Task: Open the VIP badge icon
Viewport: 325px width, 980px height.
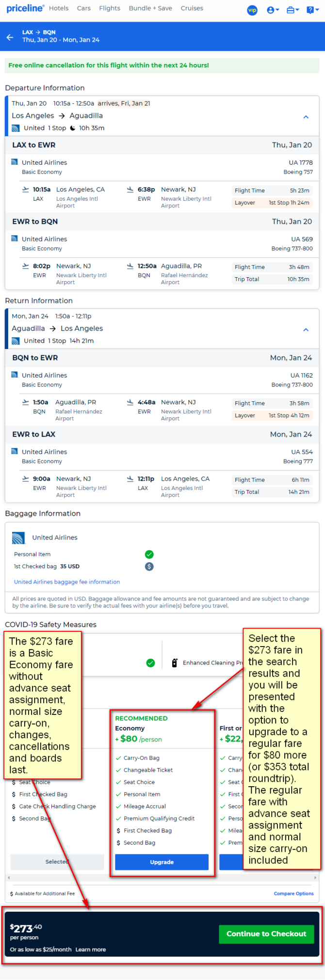Action: pyautogui.click(x=252, y=10)
